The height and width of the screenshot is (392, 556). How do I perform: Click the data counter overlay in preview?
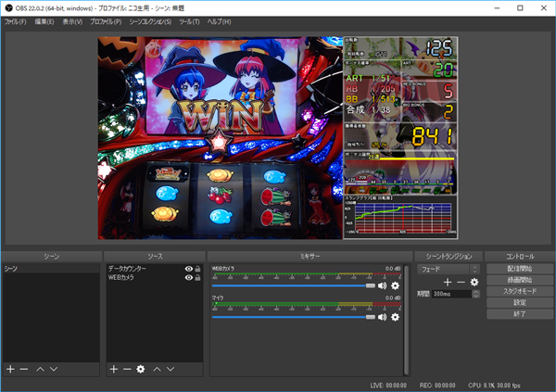tap(400, 138)
